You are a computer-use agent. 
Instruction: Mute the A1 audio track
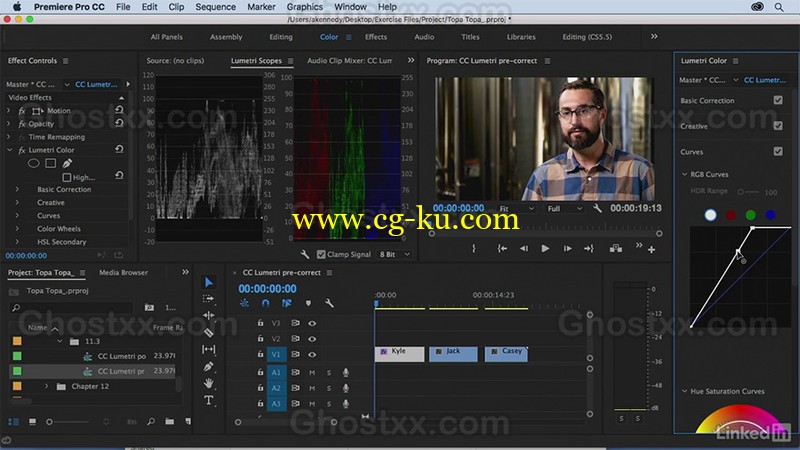coord(312,372)
